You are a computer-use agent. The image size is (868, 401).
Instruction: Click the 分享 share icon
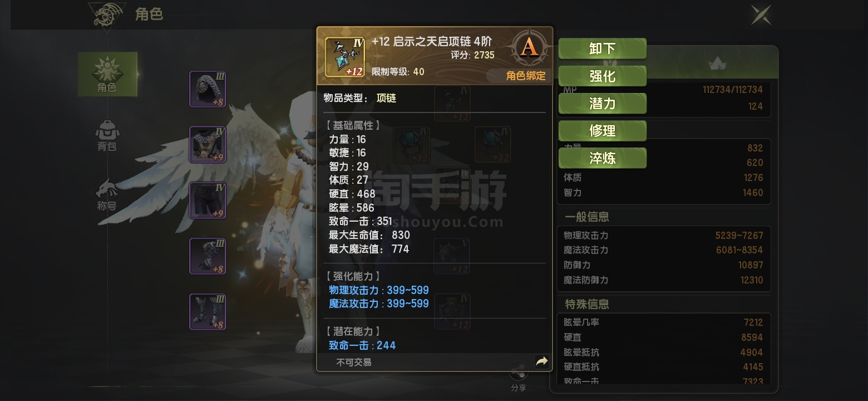pyautogui.click(x=519, y=376)
